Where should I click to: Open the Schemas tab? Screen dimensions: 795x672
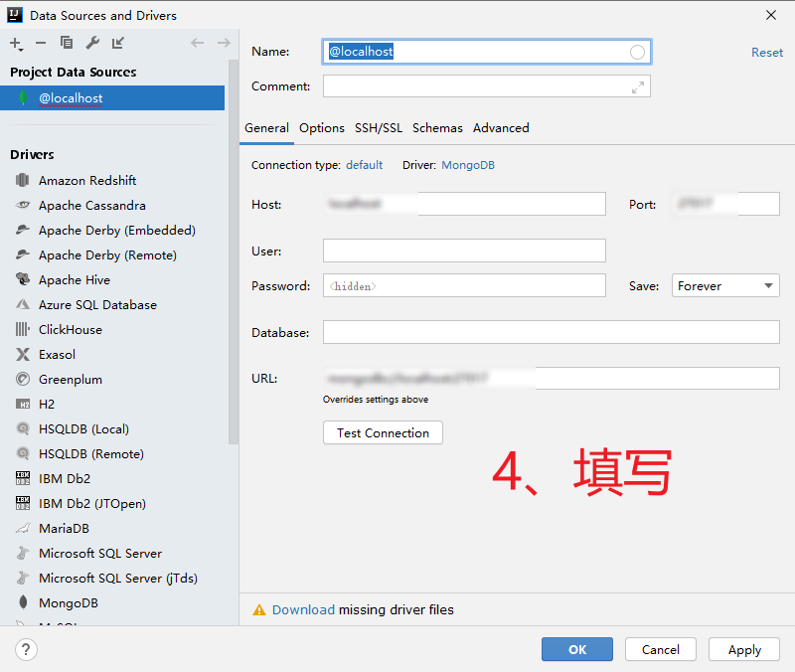437,128
